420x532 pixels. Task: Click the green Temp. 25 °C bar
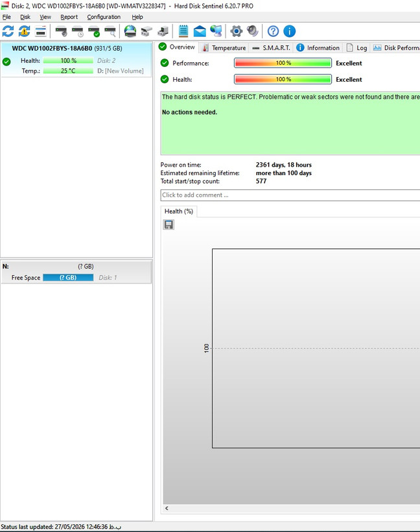68,71
